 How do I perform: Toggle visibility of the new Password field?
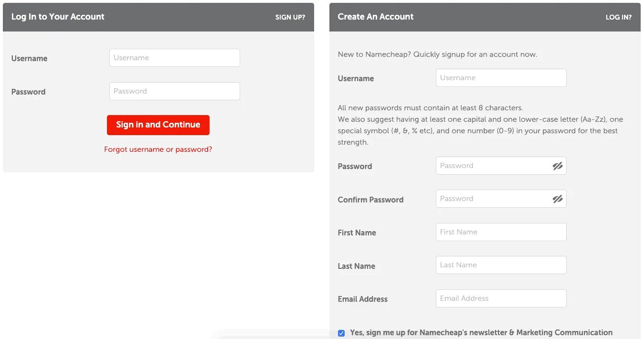tap(558, 166)
